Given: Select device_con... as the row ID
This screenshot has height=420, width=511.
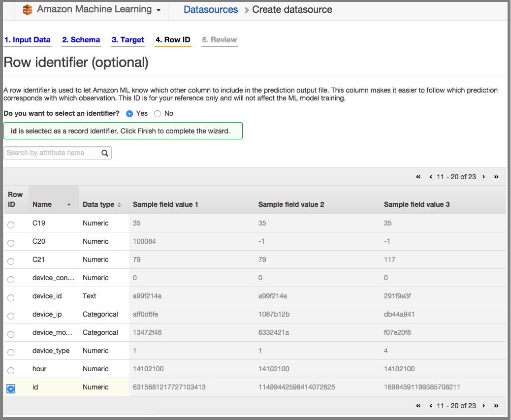Looking at the screenshot, I should point(11,280).
